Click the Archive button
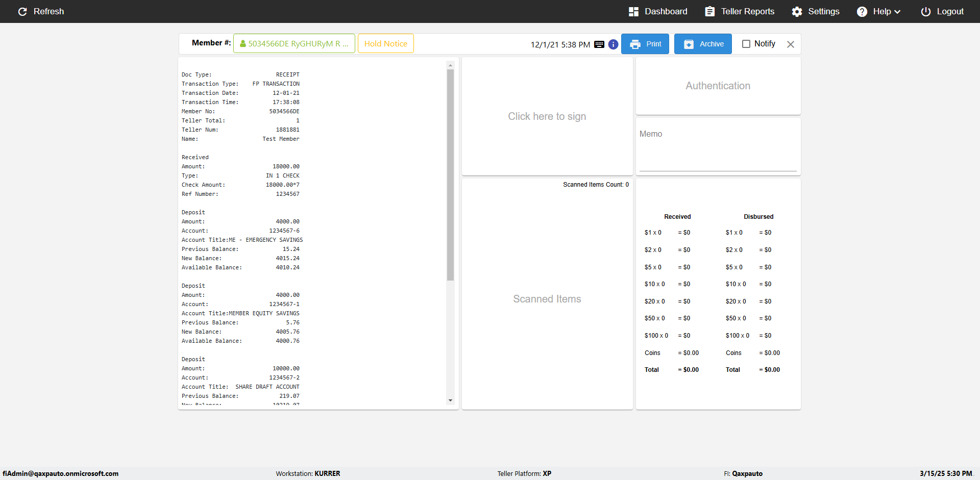Viewport: 980px width, 480px height. pos(703,44)
